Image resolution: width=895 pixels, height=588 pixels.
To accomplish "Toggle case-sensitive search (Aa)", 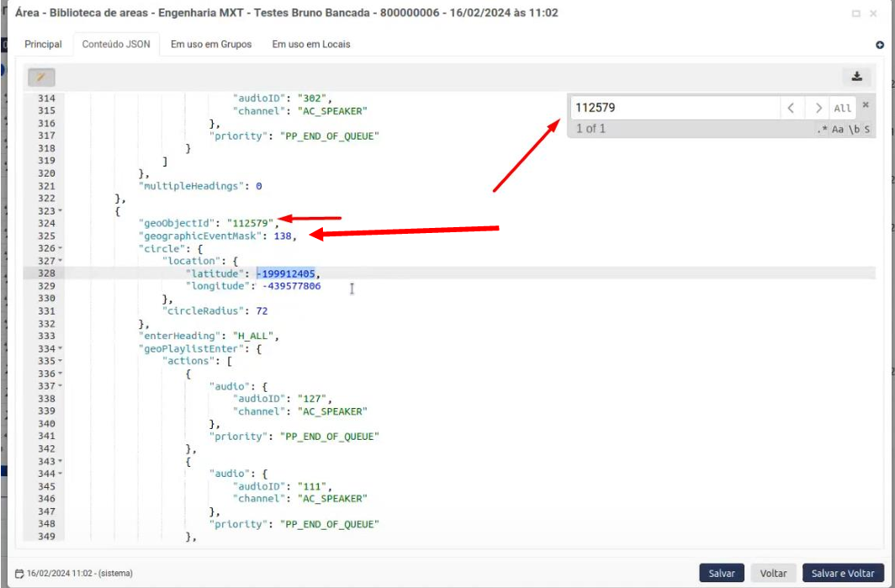I will click(x=838, y=130).
